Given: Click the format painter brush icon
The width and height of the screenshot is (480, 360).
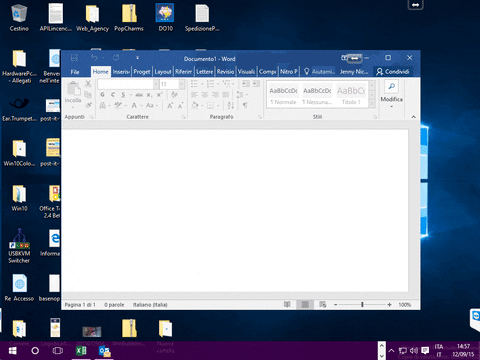Looking at the screenshot, I should pos(88,105).
